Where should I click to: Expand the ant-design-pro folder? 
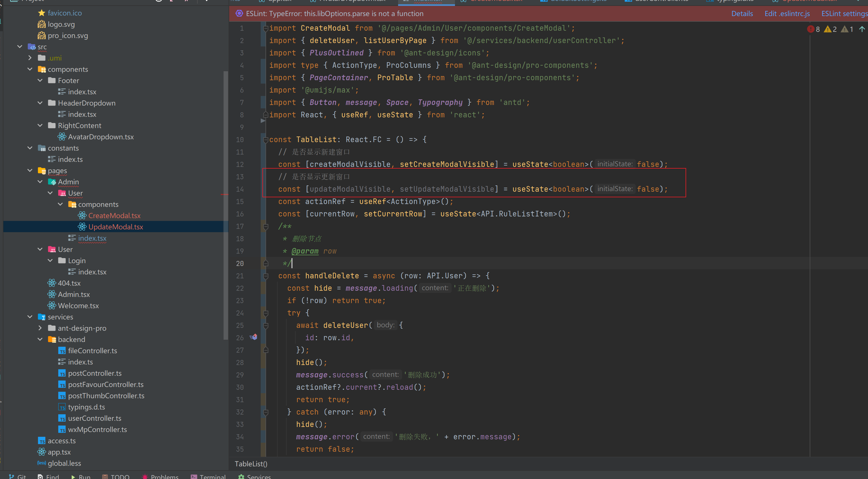[40, 328]
